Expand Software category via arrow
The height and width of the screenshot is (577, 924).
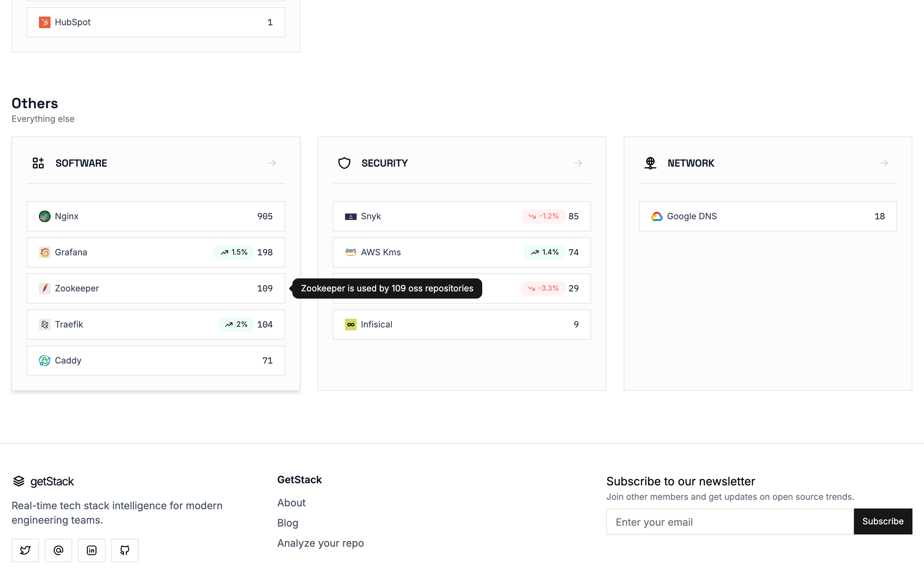(272, 163)
